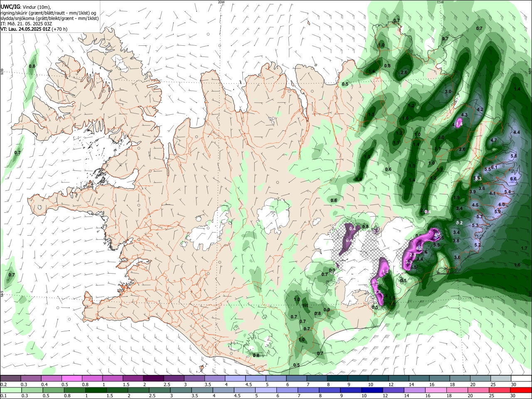Click the 1.7 value near the right edge
Screen dimensions: 532x399
coord(524,248)
